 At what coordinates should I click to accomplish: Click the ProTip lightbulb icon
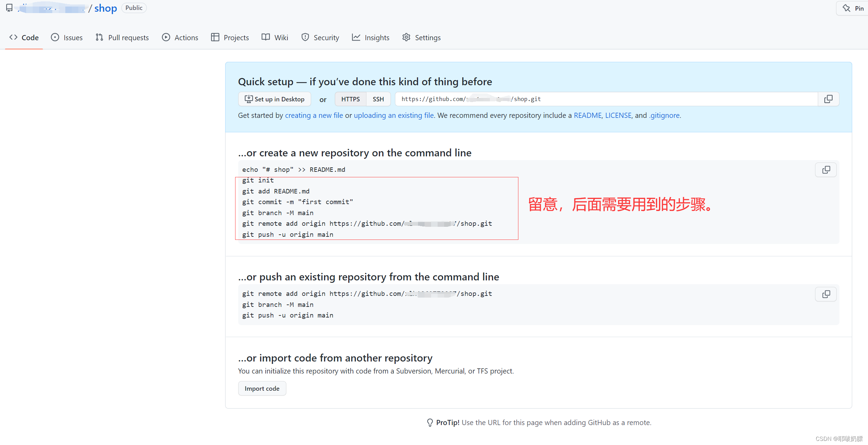tap(430, 422)
